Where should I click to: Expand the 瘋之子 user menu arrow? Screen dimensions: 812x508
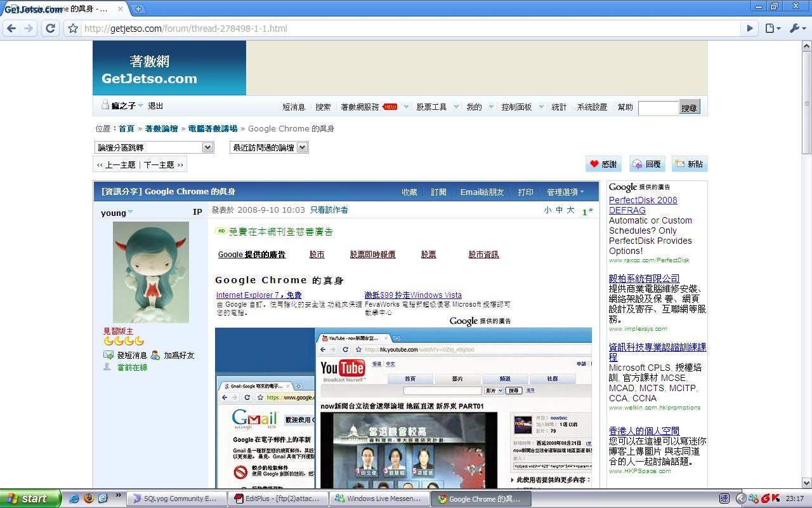pos(140,105)
